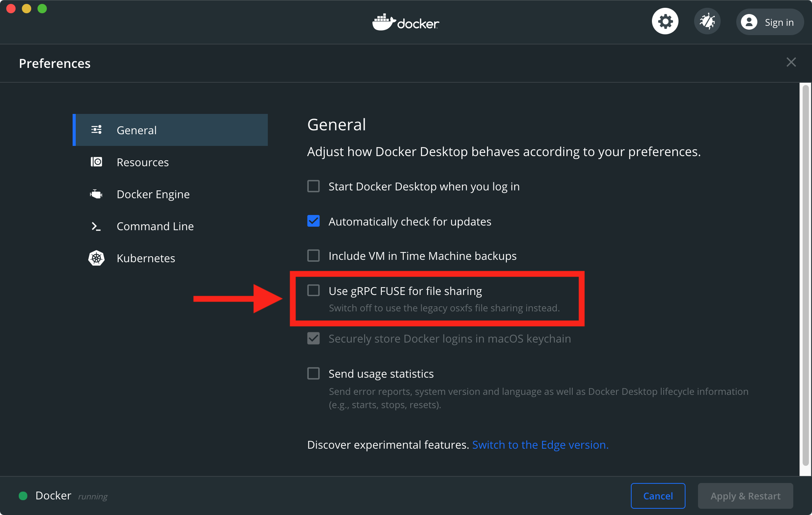Toggle Automatically check for updates
This screenshot has width=812, height=515.
tap(314, 220)
